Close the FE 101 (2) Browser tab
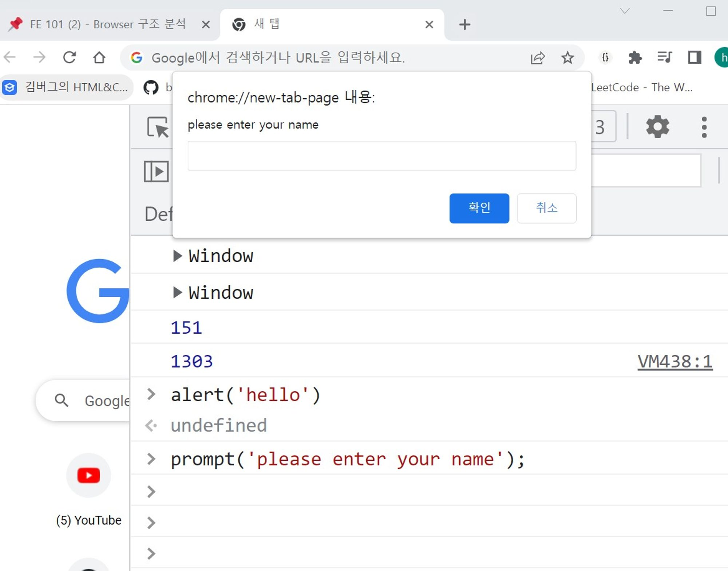Image resolution: width=728 pixels, height=571 pixels. click(206, 24)
